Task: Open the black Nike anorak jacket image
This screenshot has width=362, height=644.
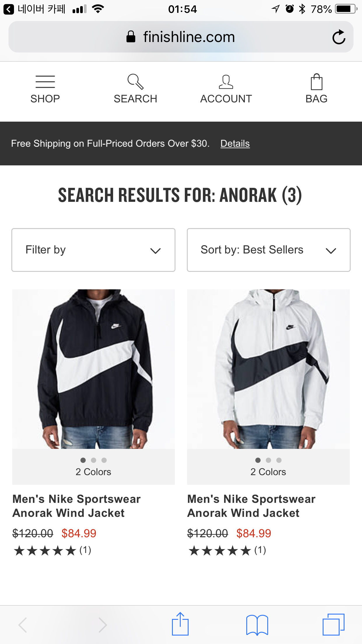Action: 93,369
